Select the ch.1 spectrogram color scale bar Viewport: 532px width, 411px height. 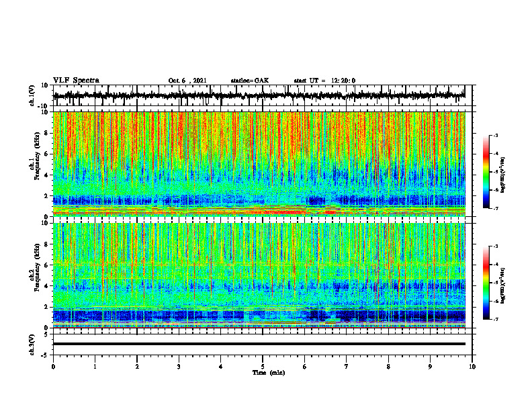point(486,172)
